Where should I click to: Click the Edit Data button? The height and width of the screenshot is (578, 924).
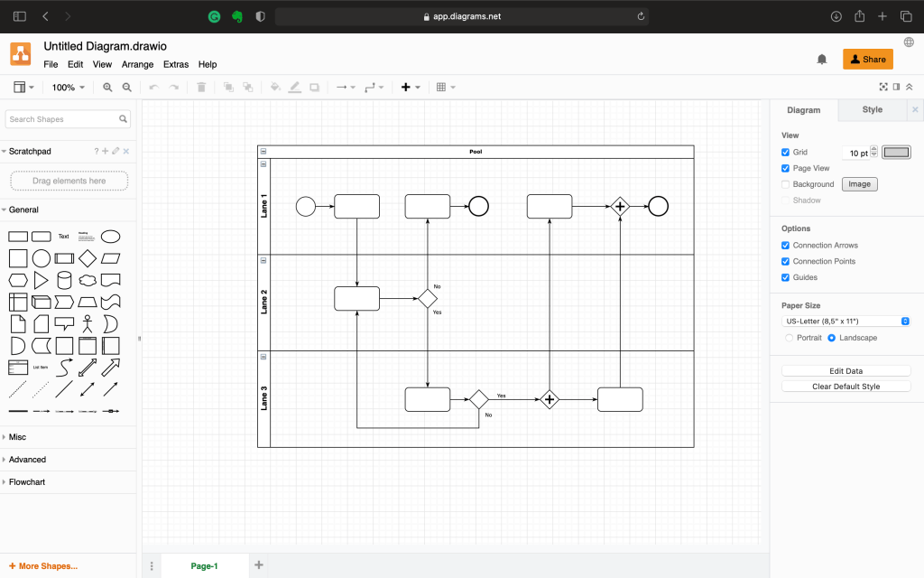(x=845, y=371)
